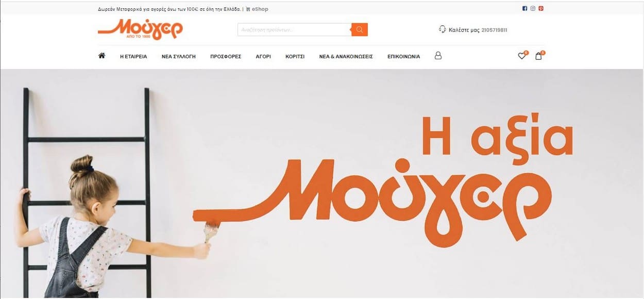The width and height of the screenshot is (644, 299).
Task: Open the user account icon
Action: 438,56
